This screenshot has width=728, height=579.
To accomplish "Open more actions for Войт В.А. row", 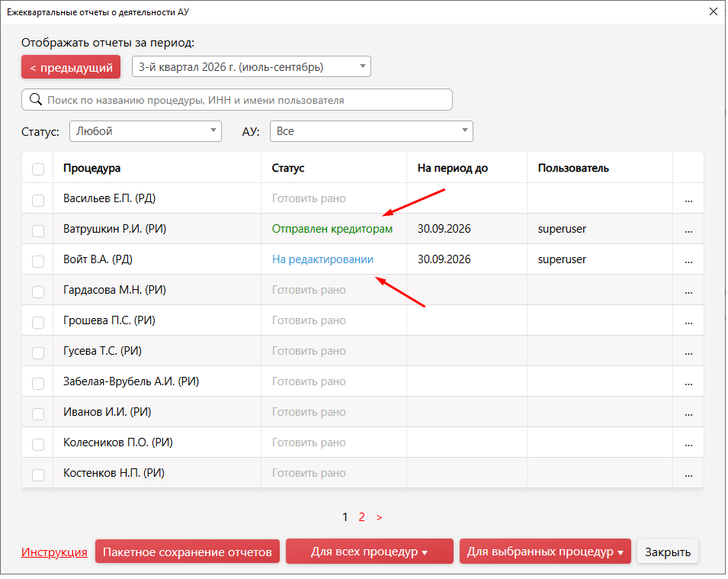I will (688, 262).
